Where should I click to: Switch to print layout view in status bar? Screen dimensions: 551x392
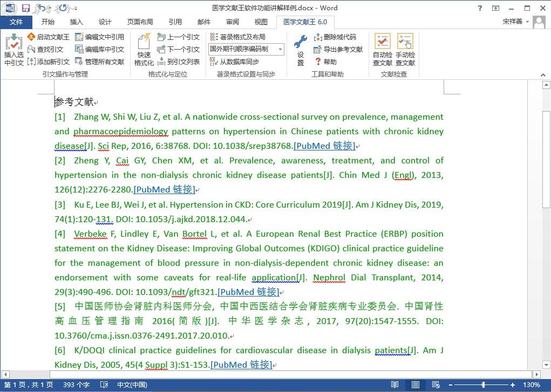point(416,385)
